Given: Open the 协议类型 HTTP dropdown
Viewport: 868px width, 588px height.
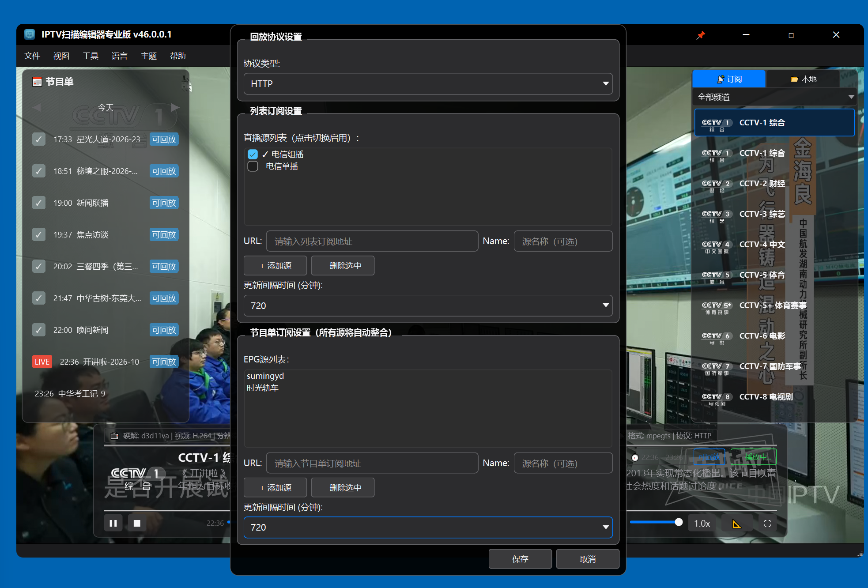Looking at the screenshot, I should click(x=428, y=84).
